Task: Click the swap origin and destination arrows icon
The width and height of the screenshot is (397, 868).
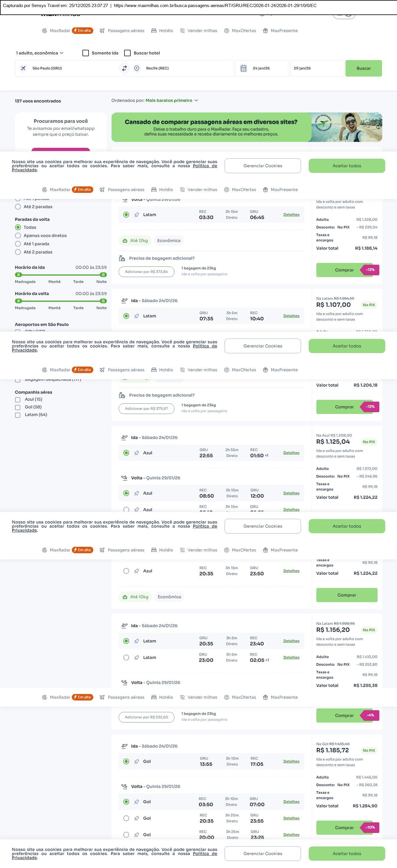Action: (x=124, y=68)
